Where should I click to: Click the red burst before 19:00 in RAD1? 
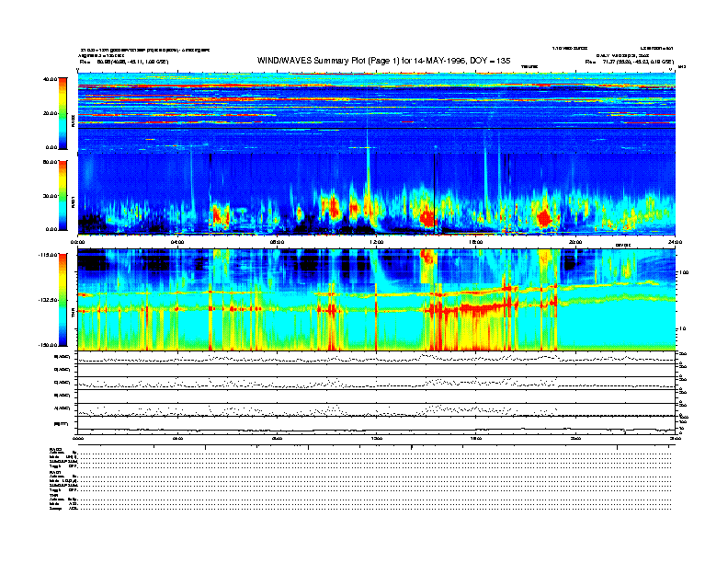543,217
